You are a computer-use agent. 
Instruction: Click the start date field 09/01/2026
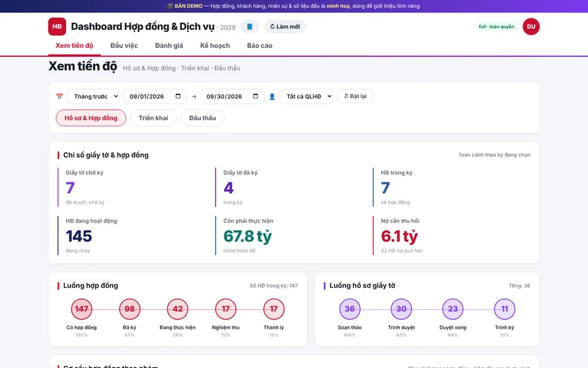pyautogui.click(x=155, y=96)
